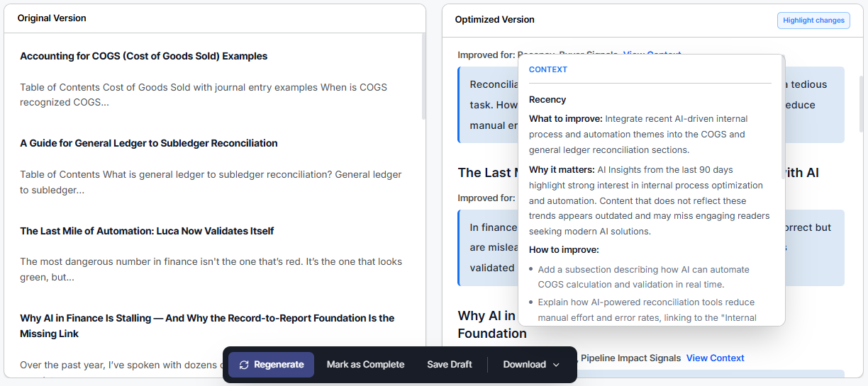Click the CONTEXT heading in the popup
The image size is (868, 386).
click(548, 69)
